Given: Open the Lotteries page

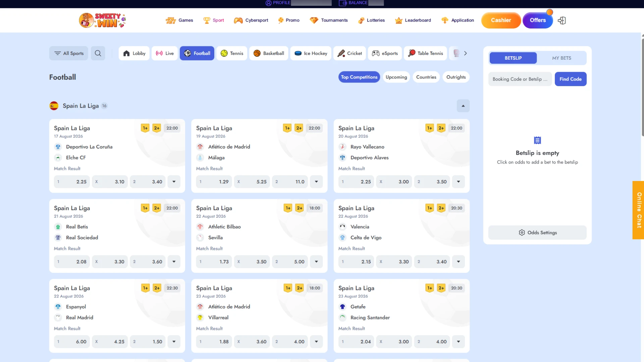Looking at the screenshot, I should click(371, 20).
